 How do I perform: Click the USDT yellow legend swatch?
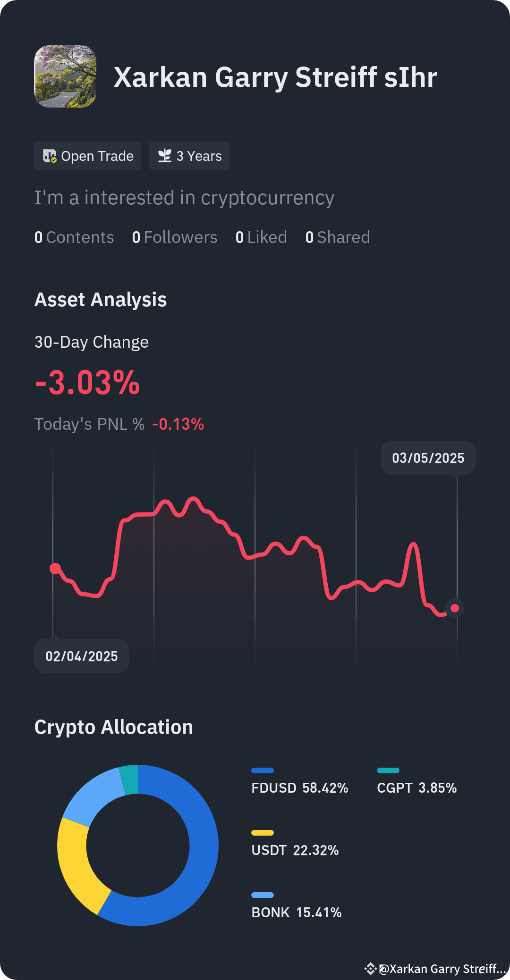point(263,833)
